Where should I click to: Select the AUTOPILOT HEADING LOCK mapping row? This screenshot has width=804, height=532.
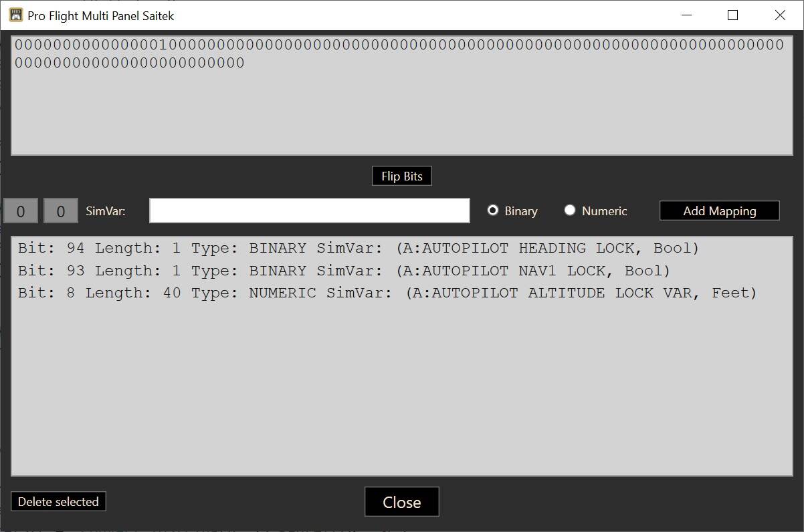[x=402, y=249]
